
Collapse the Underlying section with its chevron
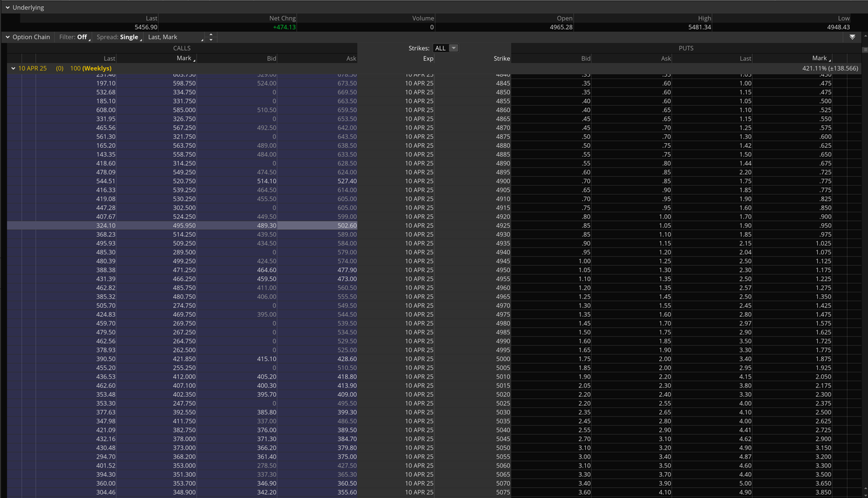tap(6, 7)
